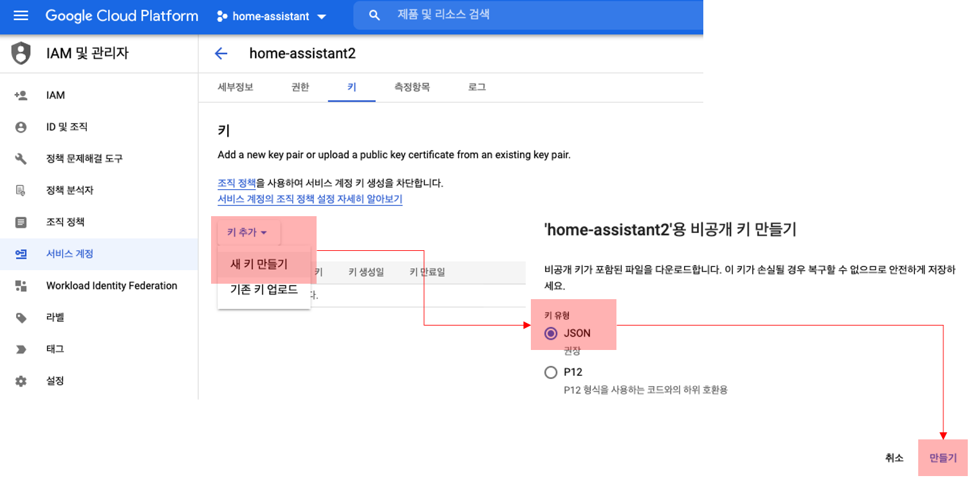Click the 라벨 tag icon
980x487 pixels.
coord(21,317)
